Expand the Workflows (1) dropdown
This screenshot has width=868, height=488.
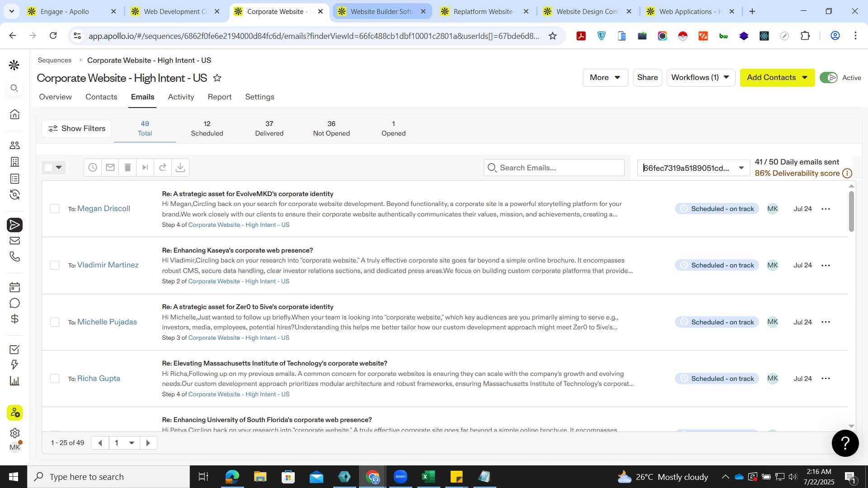[701, 78]
